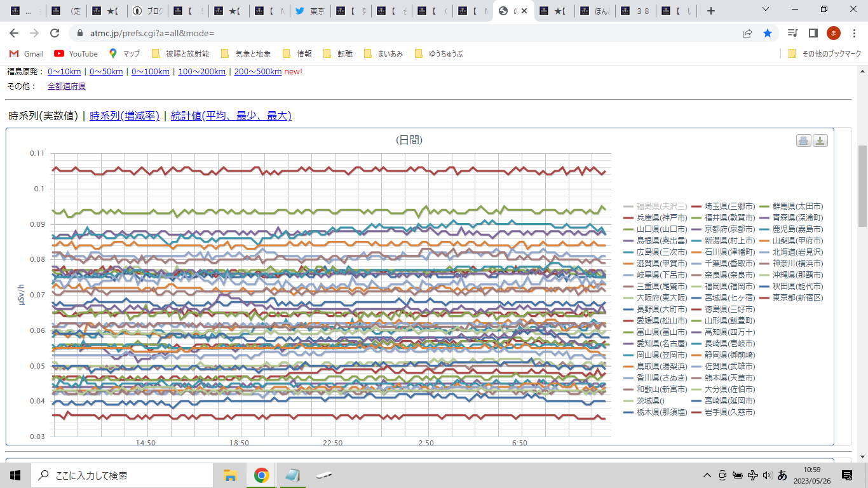Open the media control button
868x488 pixels.
(792, 33)
